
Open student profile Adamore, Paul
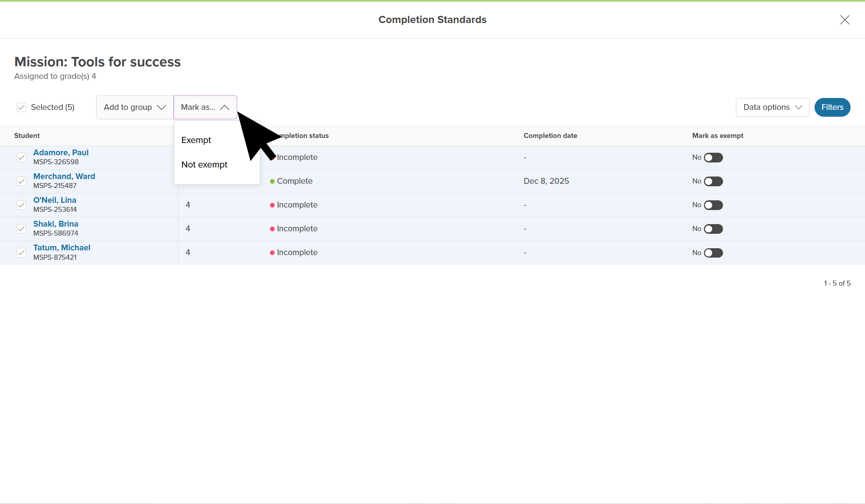[x=61, y=153]
